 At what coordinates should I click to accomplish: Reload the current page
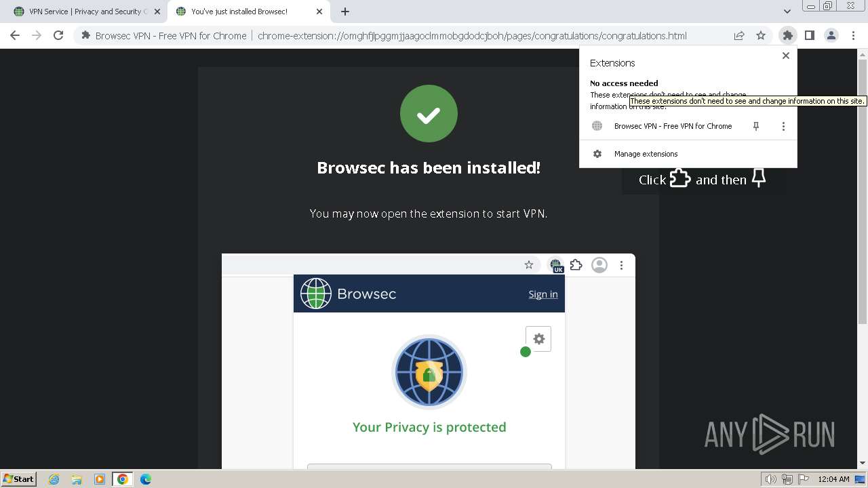58,35
